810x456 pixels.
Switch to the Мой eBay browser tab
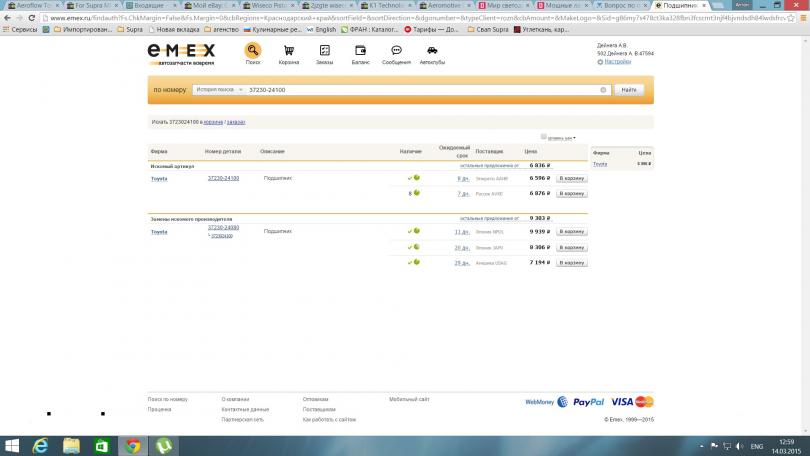pyautogui.click(x=209, y=5)
